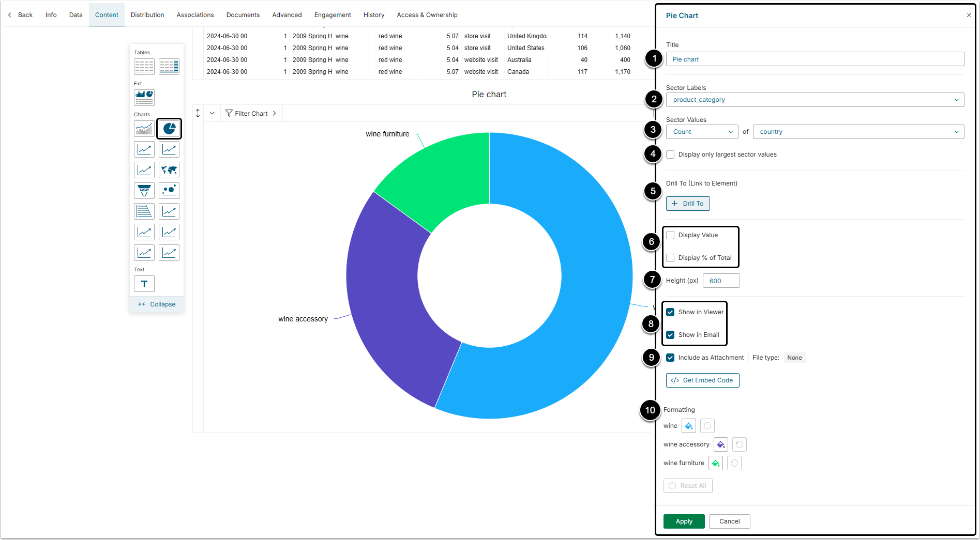980x540 pixels.
Task: Uncheck Show in Email
Action: 671,335
